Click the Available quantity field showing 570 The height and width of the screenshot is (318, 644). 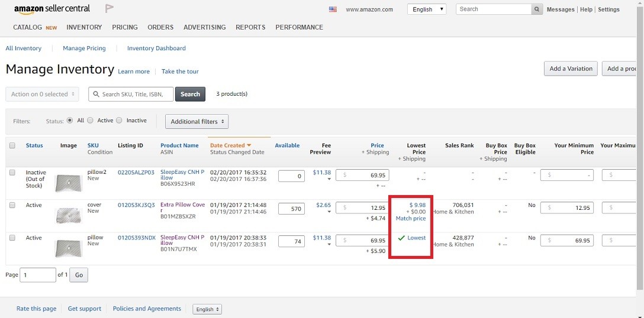coord(291,208)
